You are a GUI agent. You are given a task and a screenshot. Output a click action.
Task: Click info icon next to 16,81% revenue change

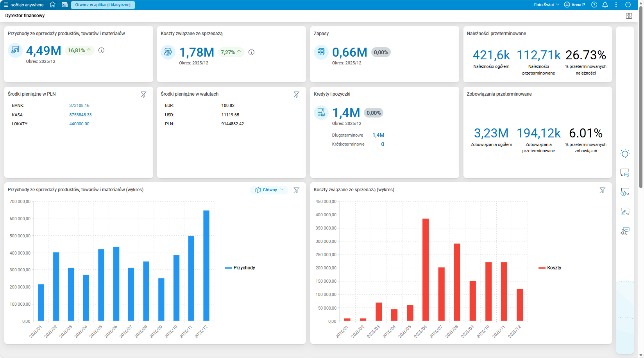coord(101,50)
